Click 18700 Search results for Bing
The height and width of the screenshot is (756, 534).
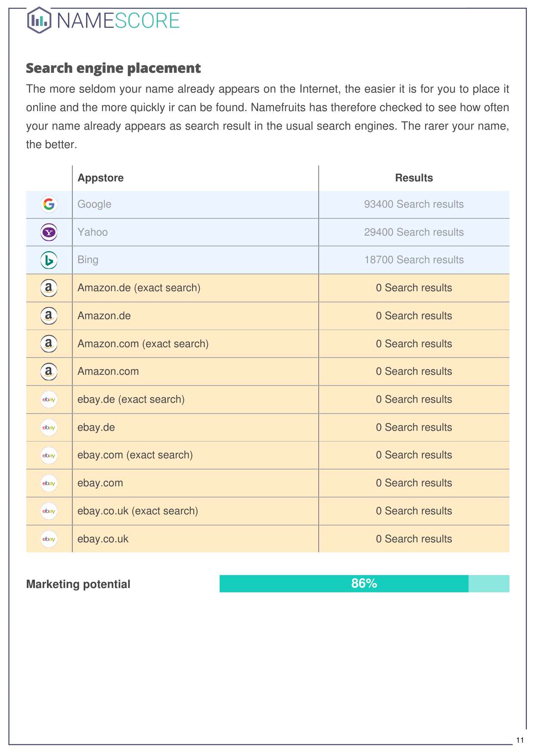pyautogui.click(x=414, y=260)
